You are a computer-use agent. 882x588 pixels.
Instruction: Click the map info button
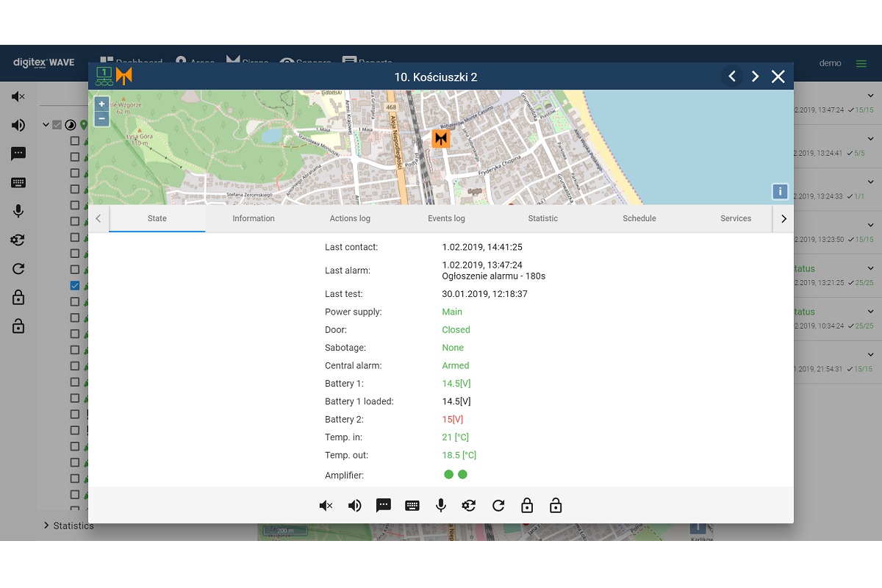pos(780,192)
